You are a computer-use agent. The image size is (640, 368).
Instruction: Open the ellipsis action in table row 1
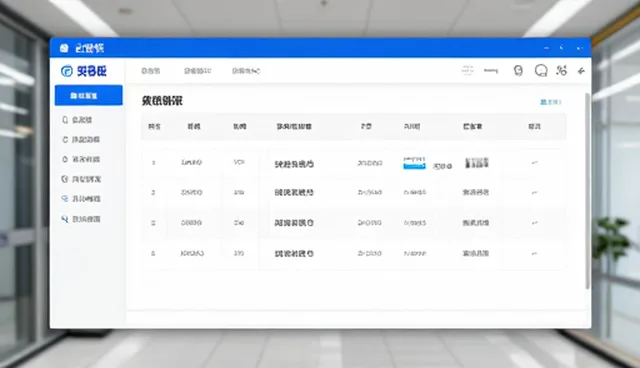tap(534, 163)
